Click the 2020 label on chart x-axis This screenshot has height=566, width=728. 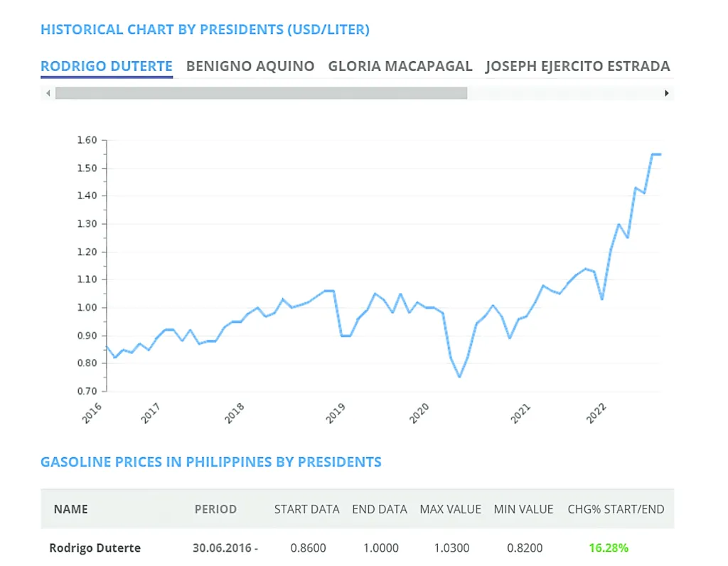[x=420, y=413]
